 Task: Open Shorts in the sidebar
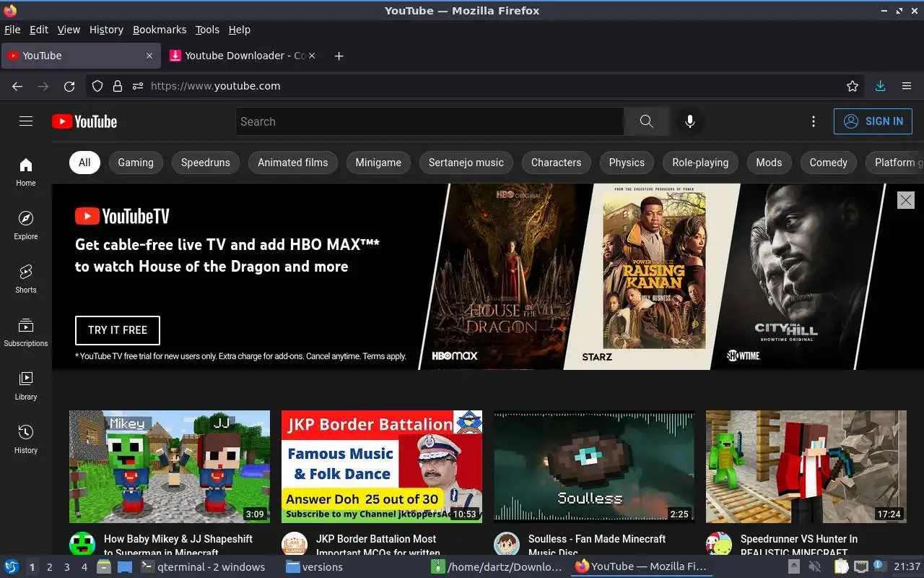tap(26, 279)
